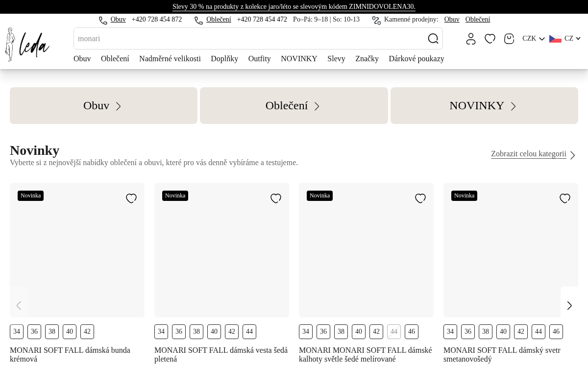
Task: Open Slevy in navigation menu
Action: (336, 59)
